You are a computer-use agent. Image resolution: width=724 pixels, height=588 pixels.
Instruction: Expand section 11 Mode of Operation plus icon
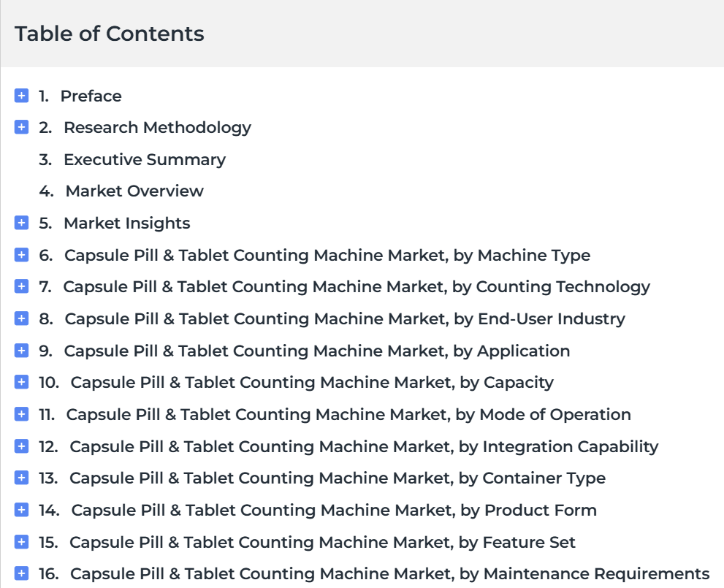click(21, 414)
